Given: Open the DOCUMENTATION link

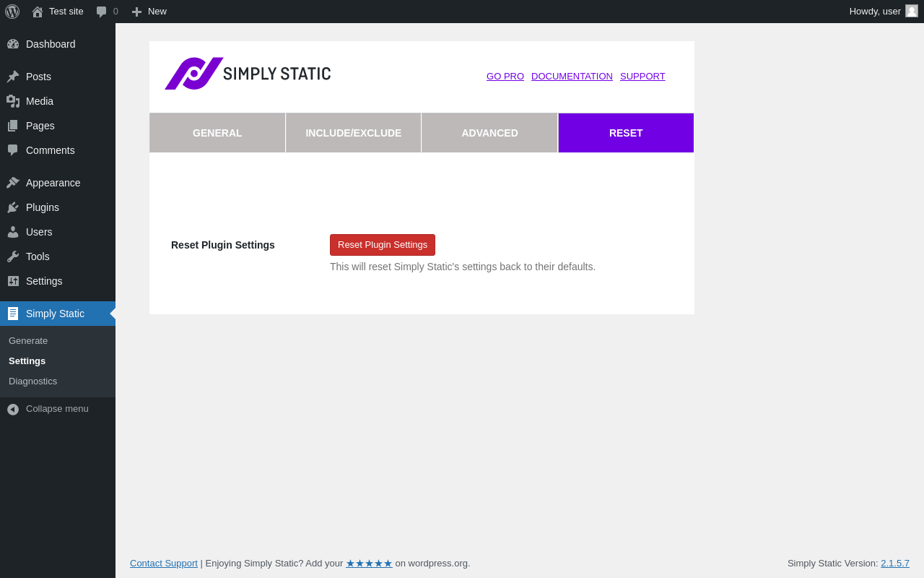Looking at the screenshot, I should (572, 77).
